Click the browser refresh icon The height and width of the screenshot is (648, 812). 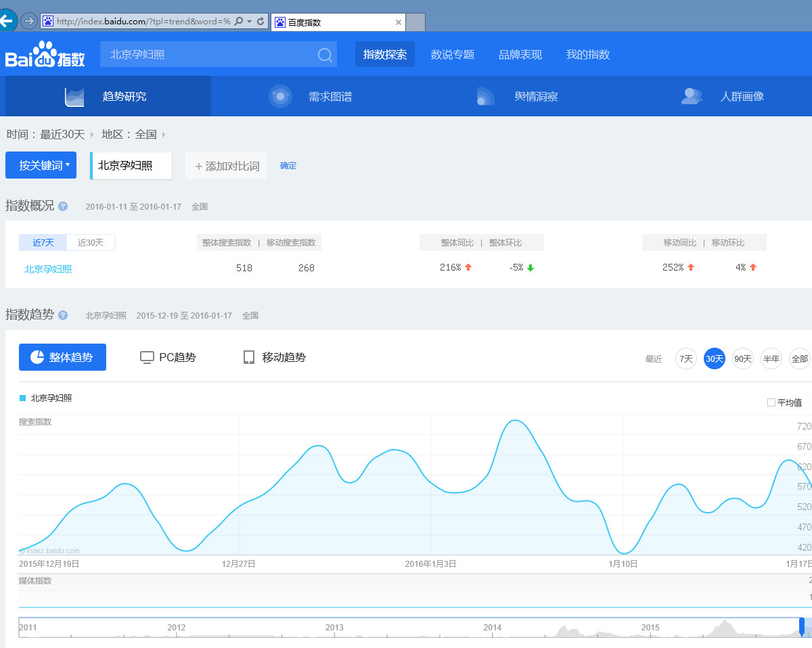pyautogui.click(x=261, y=22)
